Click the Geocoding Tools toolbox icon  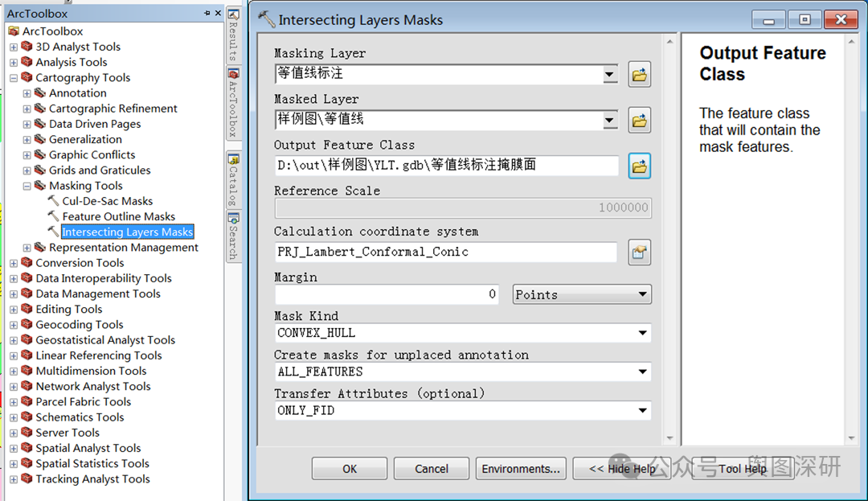[x=27, y=324]
